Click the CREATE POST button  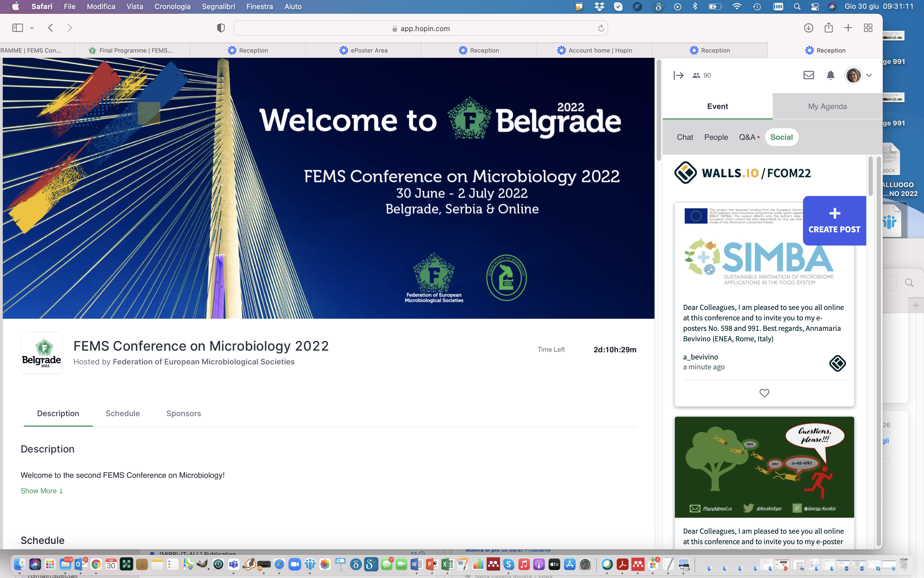pyautogui.click(x=834, y=220)
